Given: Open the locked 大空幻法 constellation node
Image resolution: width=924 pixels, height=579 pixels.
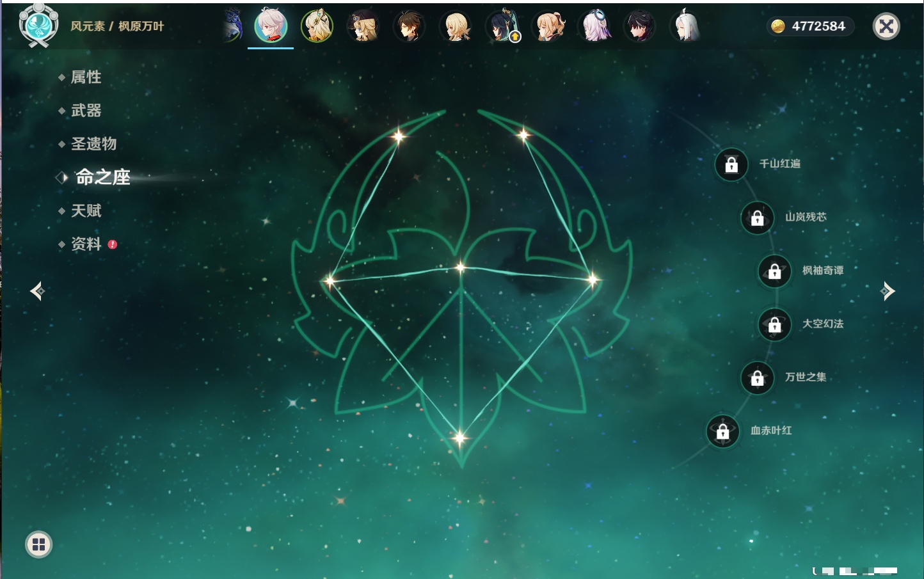Looking at the screenshot, I should pos(775,324).
